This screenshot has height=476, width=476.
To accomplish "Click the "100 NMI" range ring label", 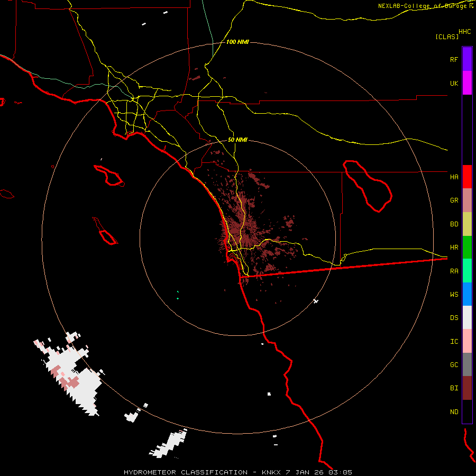I will click(x=237, y=42).
